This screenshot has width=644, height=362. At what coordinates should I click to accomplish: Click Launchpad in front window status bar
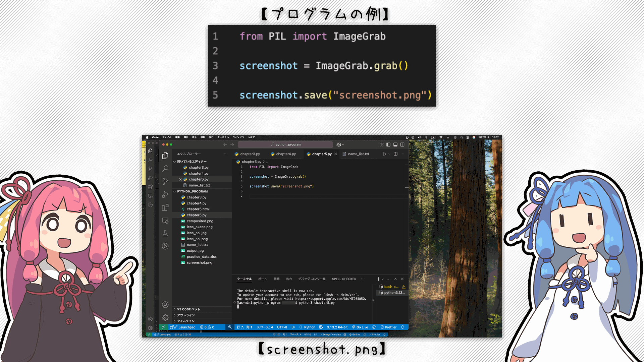click(183, 327)
